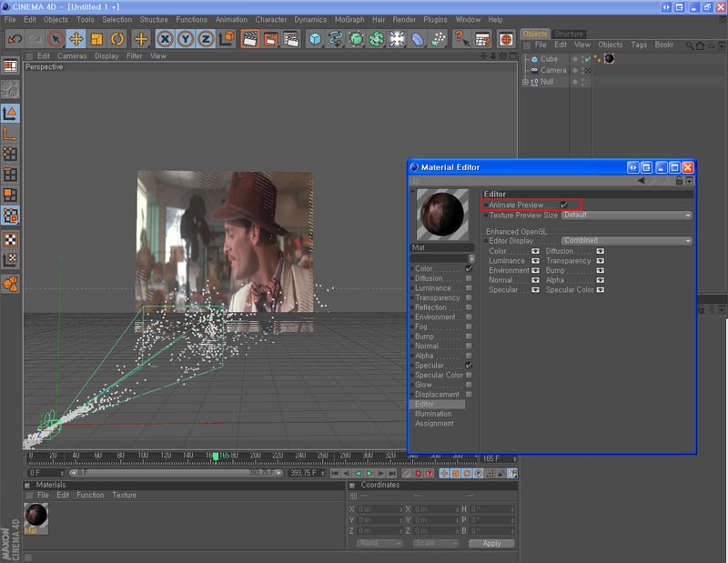Enable the Glow channel checkbox
Screen dimensions: 728x563
tap(469, 385)
